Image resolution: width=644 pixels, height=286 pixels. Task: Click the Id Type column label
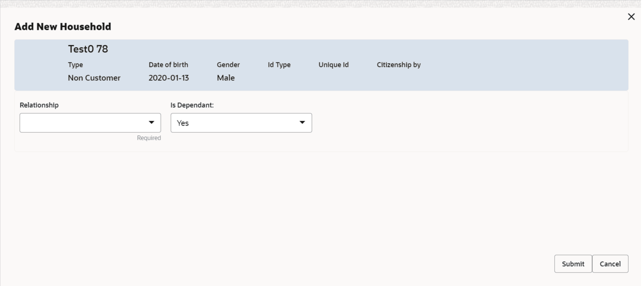tap(279, 65)
